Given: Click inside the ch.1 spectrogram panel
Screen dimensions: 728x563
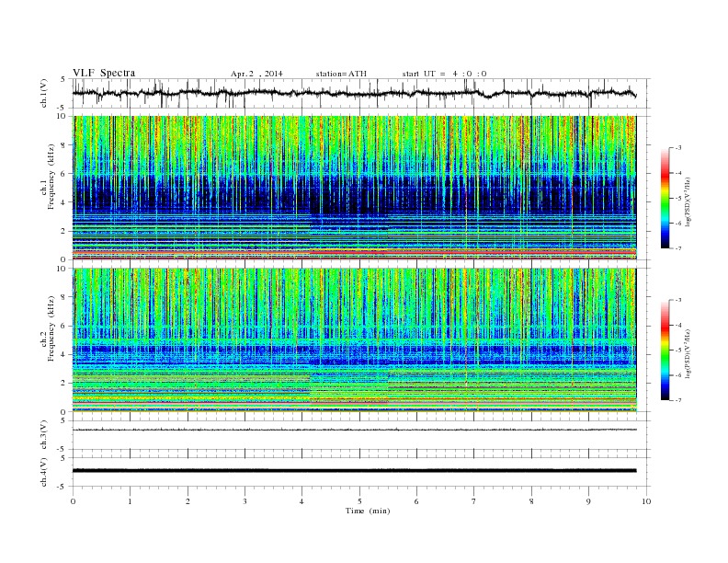Looking at the screenshot, I should click(x=354, y=188).
